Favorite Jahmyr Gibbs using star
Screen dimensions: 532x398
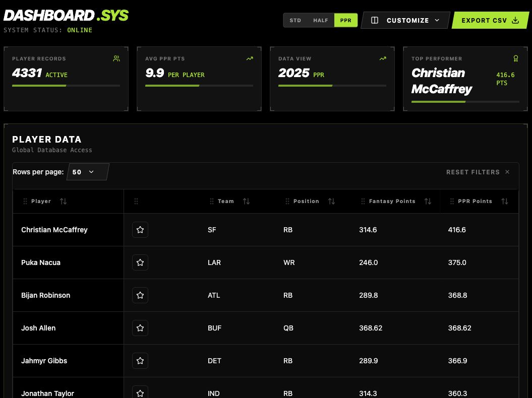tap(140, 361)
